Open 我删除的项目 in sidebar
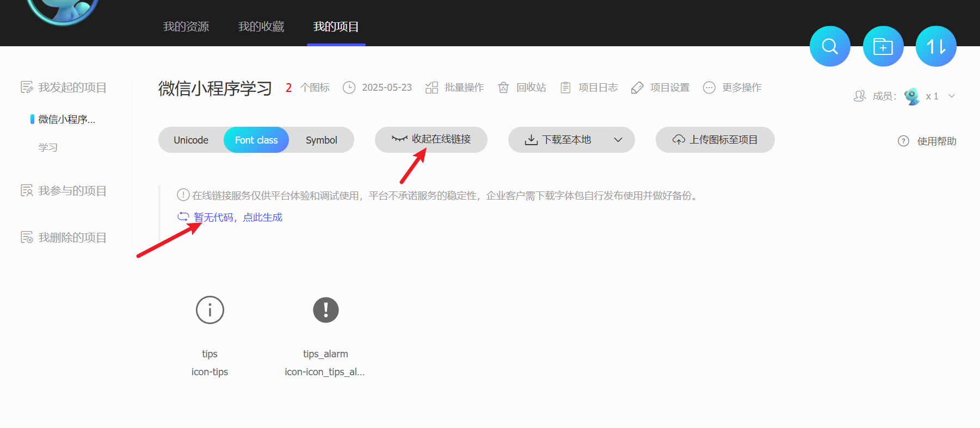980x428 pixels. pyautogui.click(x=64, y=238)
